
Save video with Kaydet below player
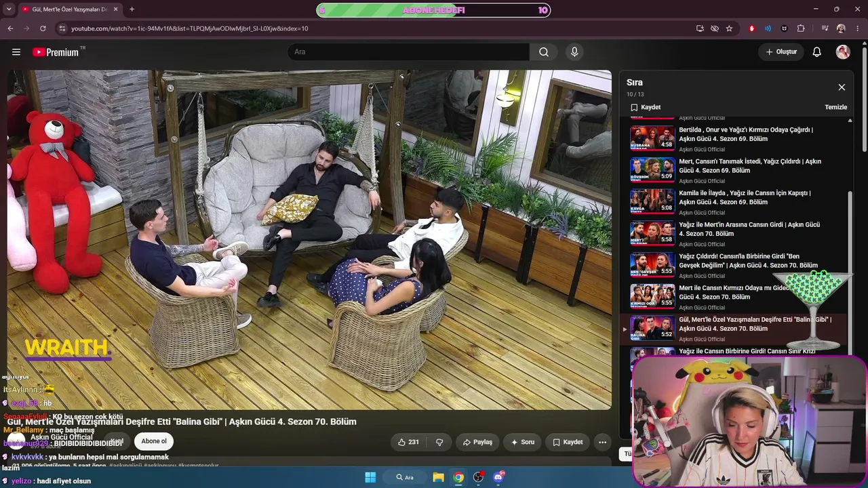568,442
